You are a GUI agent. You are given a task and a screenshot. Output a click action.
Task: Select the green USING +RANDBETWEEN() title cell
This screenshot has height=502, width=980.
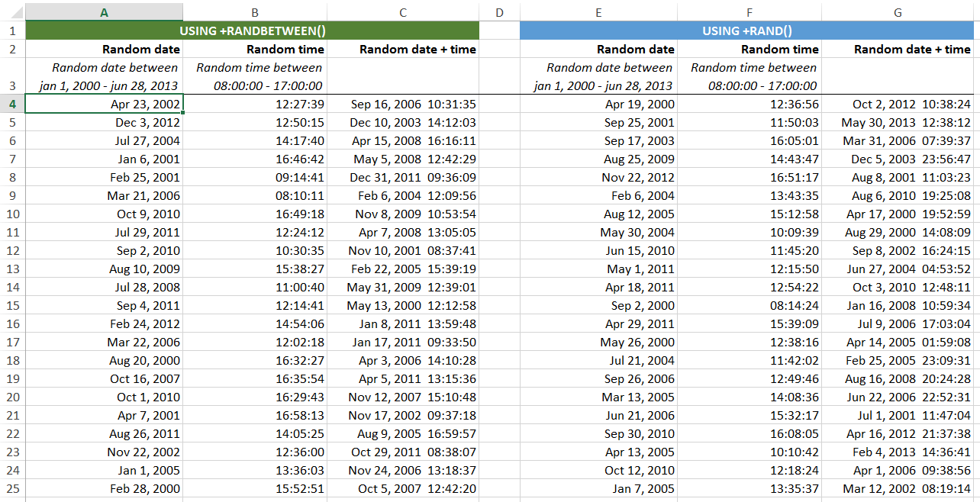[253, 31]
